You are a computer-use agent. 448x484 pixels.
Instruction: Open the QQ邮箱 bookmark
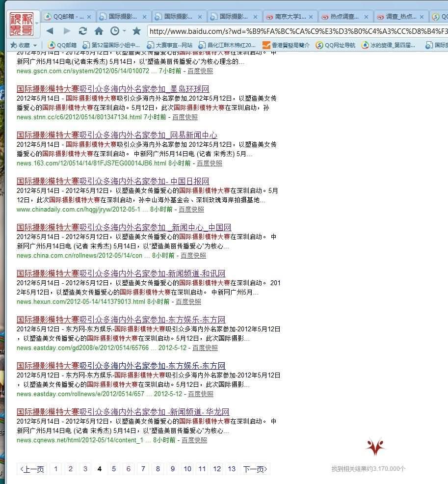pos(62,45)
